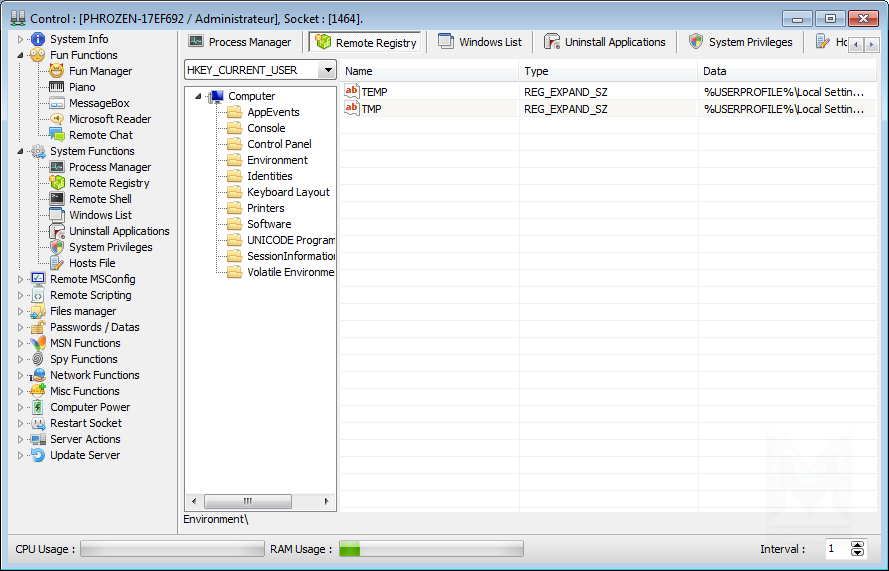The image size is (889, 571).
Task: Click the Remote Chat icon
Action: (x=57, y=135)
